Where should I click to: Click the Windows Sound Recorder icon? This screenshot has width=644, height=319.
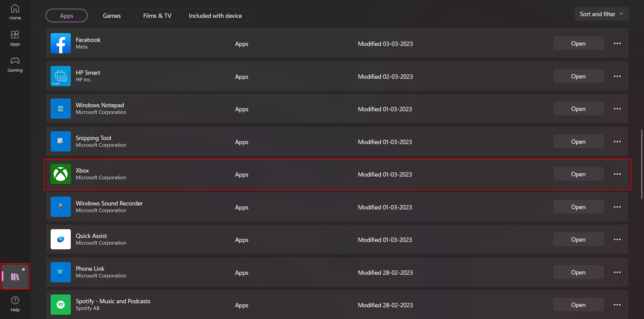coord(61,207)
